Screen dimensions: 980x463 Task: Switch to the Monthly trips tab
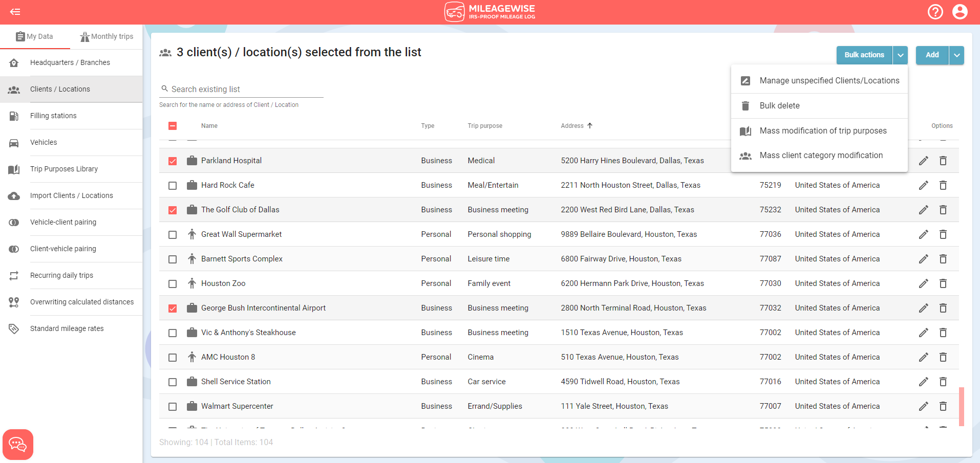pos(106,37)
